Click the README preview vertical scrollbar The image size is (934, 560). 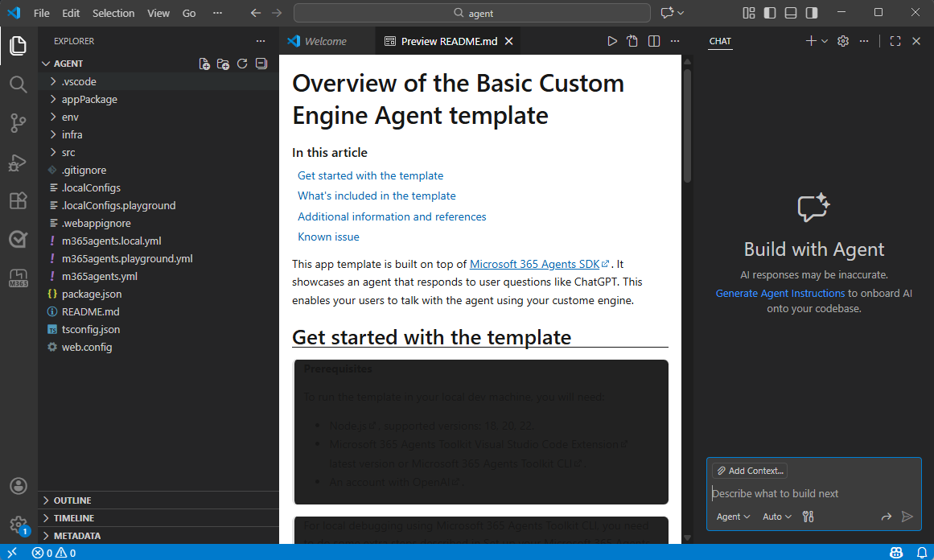point(687,126)
